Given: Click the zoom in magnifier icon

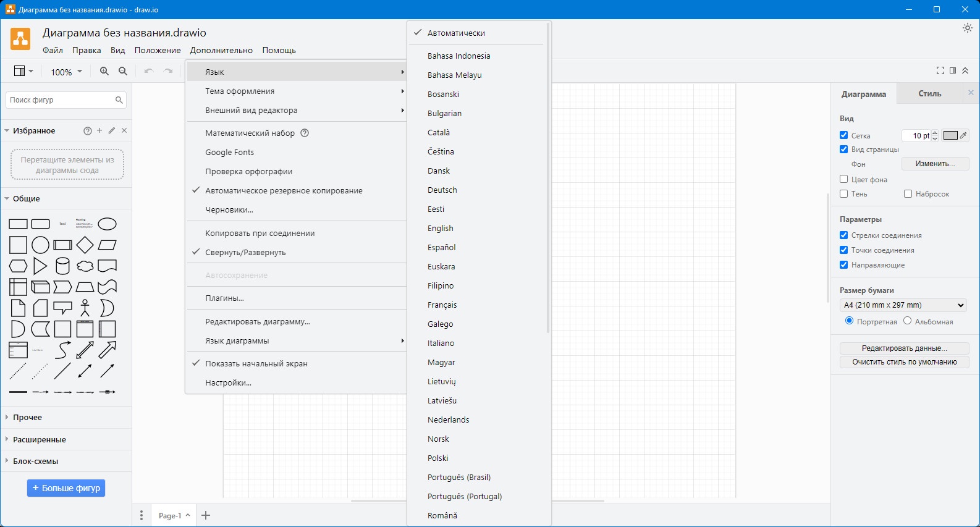Looking at the screenshot, I should pyautogui.click(x=104, y=71).
